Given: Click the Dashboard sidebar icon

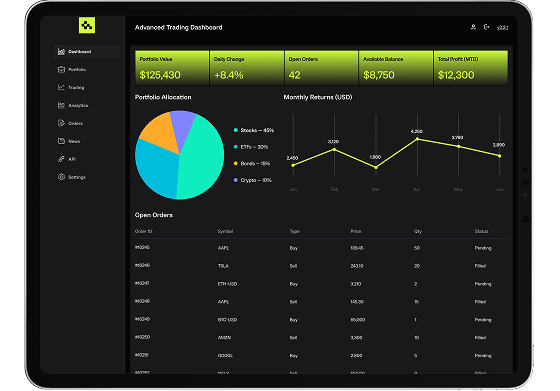Looking at the screenshot, I should point(61,52).
